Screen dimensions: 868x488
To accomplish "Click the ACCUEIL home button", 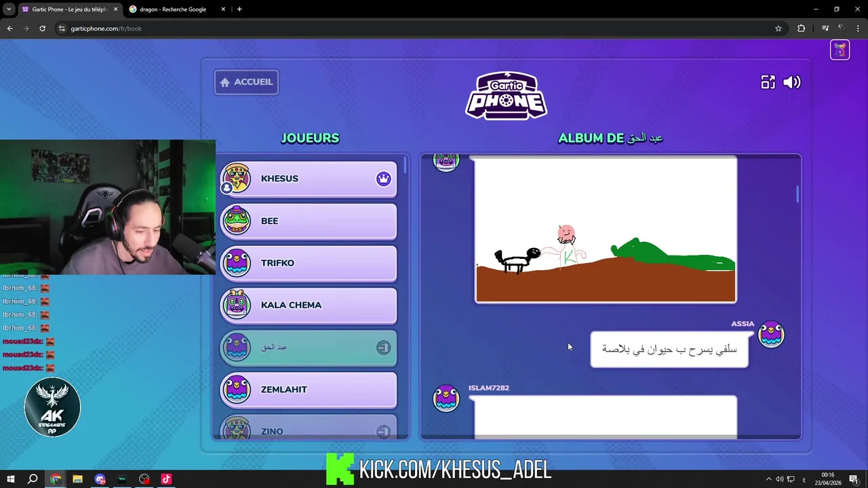I will [246, 82].
